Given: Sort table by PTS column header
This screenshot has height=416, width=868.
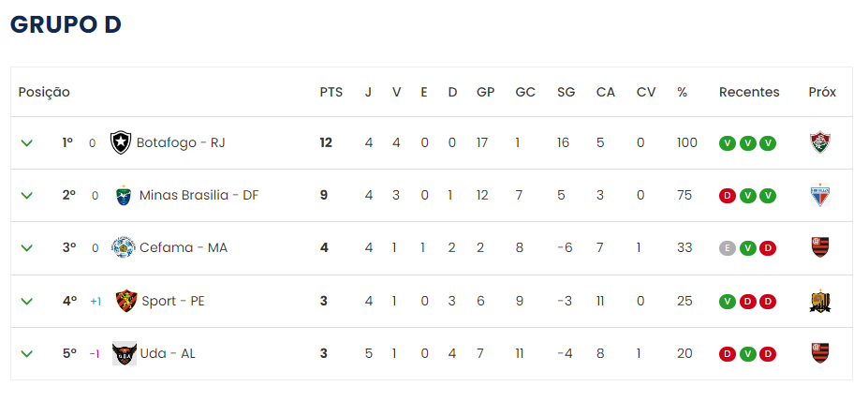Looking at the screenshot, I should click(x=331, y=92).
